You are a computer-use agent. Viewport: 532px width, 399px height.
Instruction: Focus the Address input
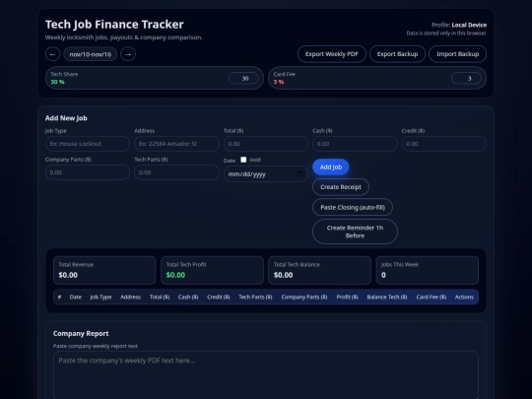point(176,144)
